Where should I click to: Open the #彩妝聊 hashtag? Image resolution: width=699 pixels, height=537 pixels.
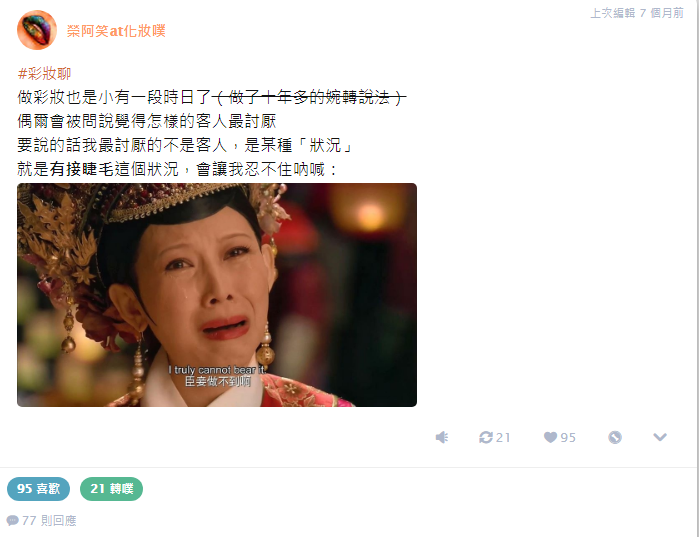[x=44, y=73]
